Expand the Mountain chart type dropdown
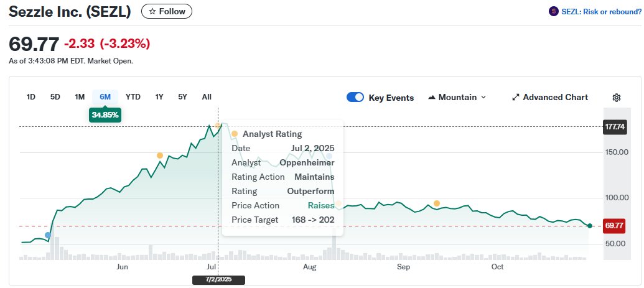The image size is (644, 288). pos(457,98)
